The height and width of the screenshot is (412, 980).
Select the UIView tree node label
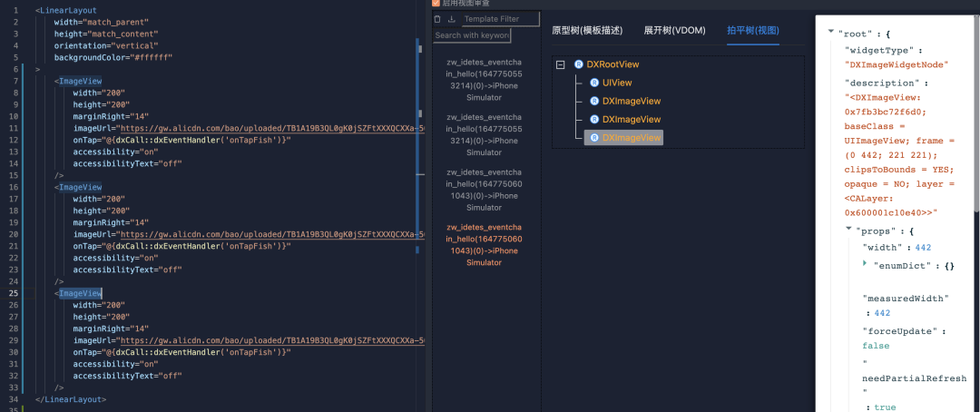[617, 83]
